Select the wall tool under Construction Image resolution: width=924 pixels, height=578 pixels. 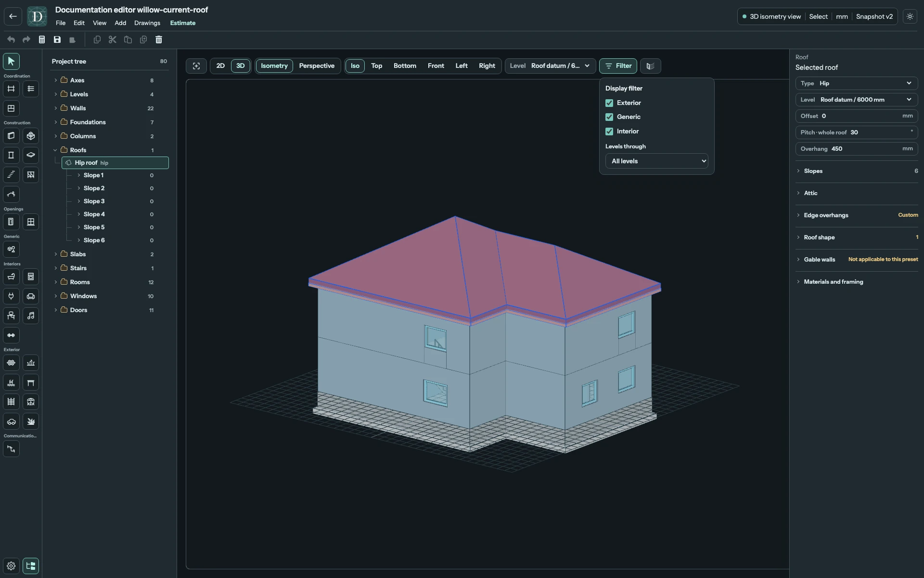[11, 136]
